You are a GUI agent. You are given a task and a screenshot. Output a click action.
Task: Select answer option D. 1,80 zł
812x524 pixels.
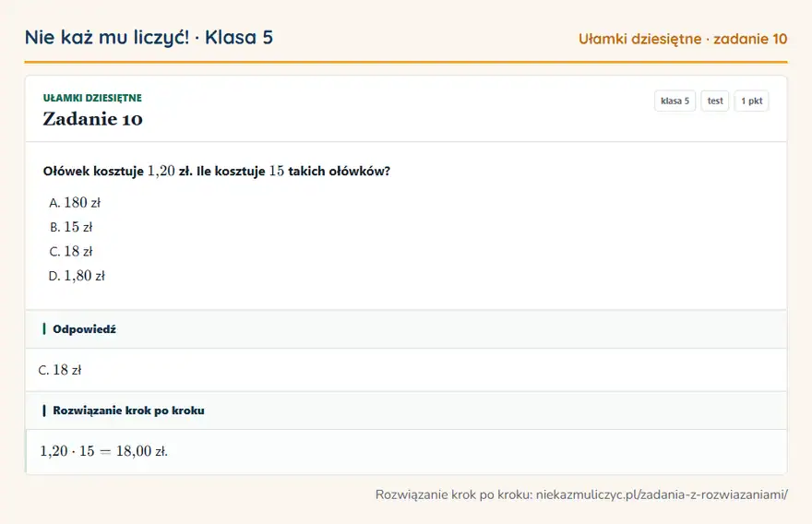77,276
